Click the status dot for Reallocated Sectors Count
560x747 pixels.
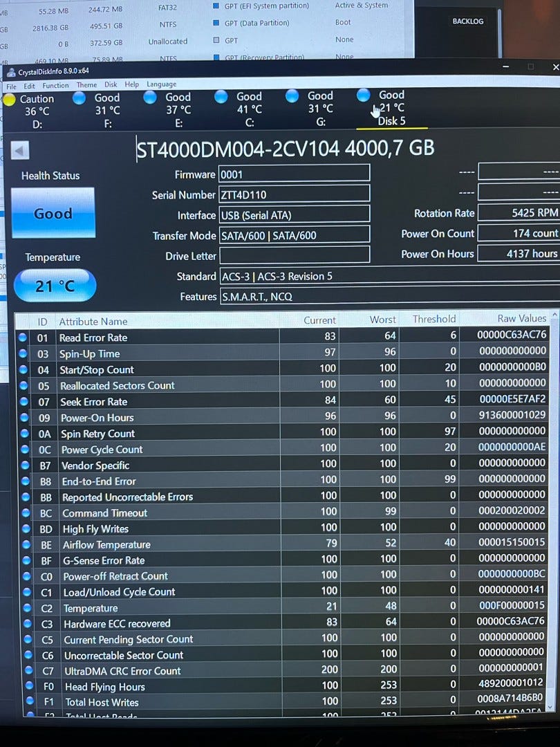[x=24, y=385]
